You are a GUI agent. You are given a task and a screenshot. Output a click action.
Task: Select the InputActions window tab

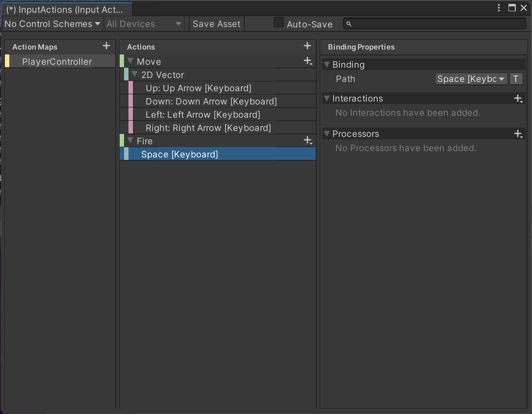pos(67,9)
